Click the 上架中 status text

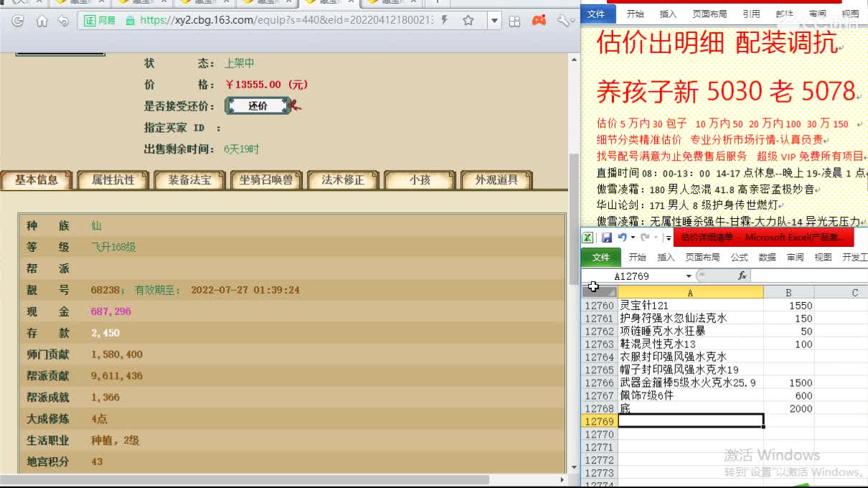pyautogui.click(x=240, y=63)
